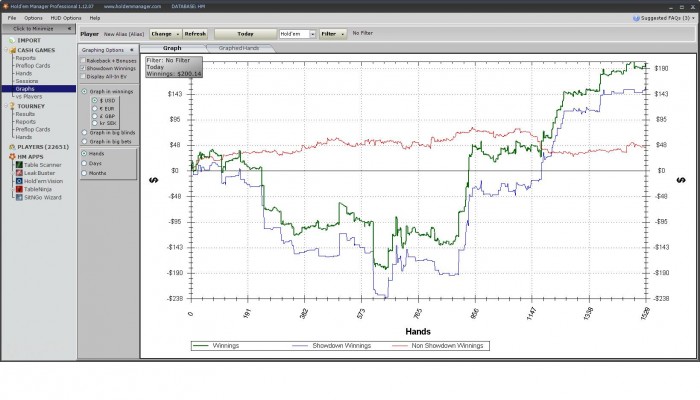
Task: Open Cash Games Preflop Cards
Action: 33,66
